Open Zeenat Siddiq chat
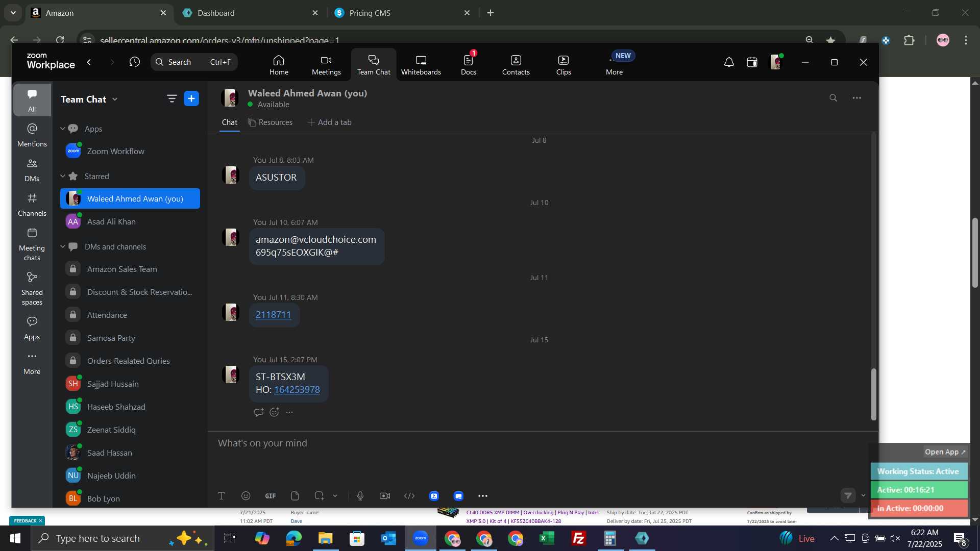 [130, 430]
